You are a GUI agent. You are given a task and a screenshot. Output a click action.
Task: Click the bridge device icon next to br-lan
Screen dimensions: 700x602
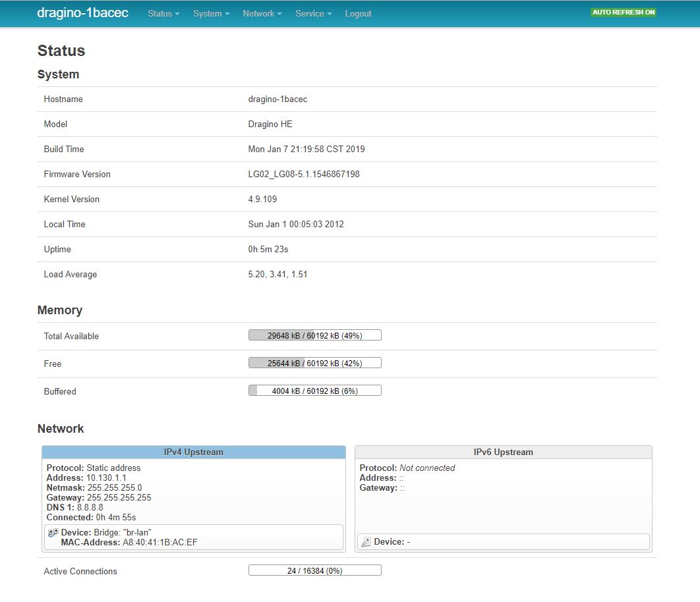tap(52, 532)
